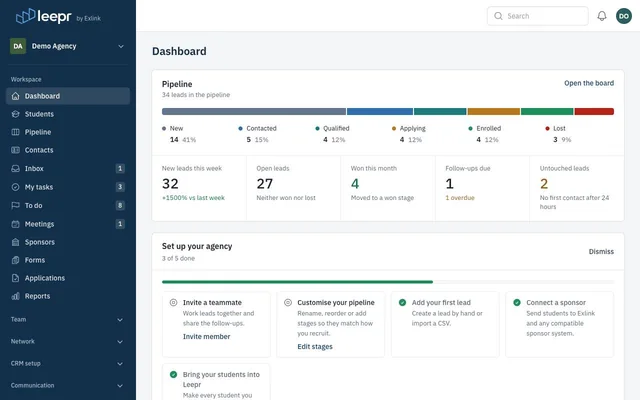
Task: Click the Follow-ups due stat card
Action: [x=482, y=188]
